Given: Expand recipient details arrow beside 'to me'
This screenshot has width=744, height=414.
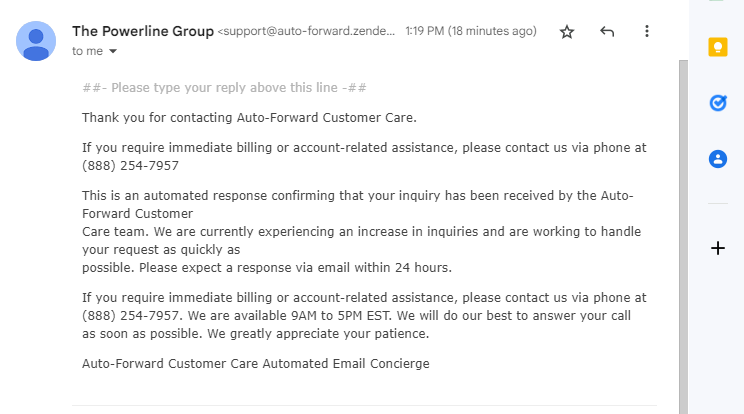Looking at the screenshot, I should [112, 51].
